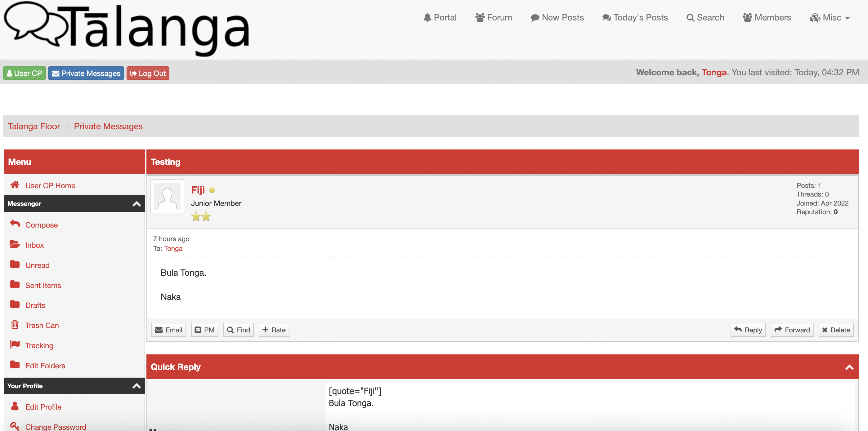868x431 pixels.
Task: Click the Log Out button
Action: point(148,73)
